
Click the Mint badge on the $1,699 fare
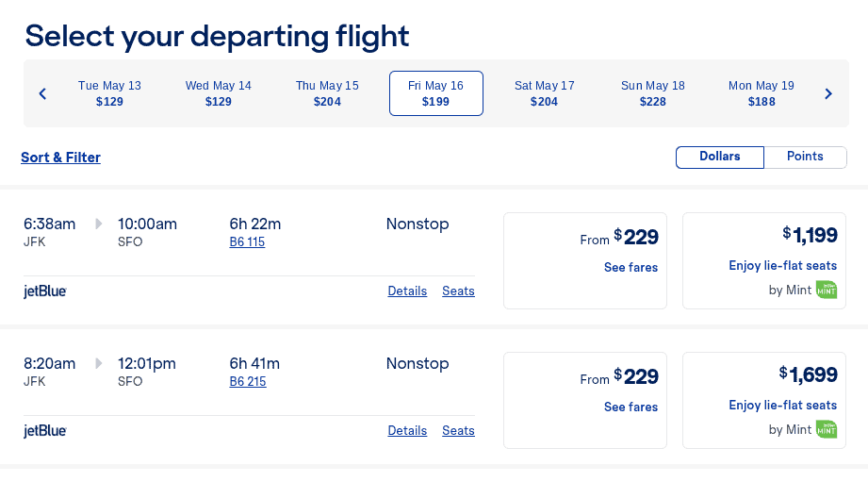coord(827,429)
